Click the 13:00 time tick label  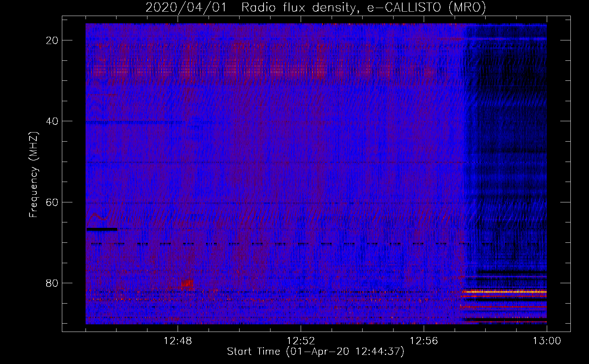547,341
